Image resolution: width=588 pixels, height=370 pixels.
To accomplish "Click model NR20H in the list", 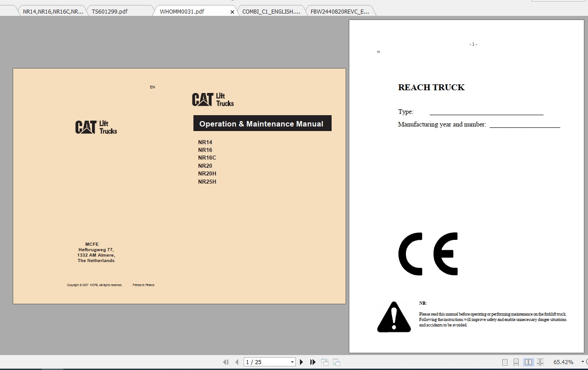I will (207, 174).
